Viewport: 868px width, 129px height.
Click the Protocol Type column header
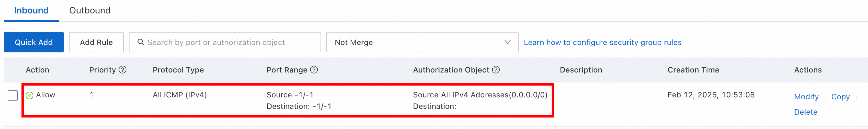click(178, 70)
